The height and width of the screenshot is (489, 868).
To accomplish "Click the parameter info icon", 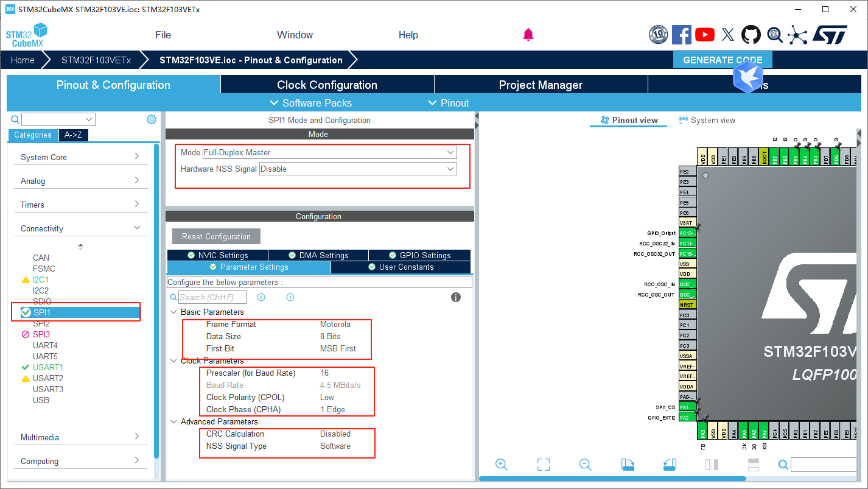I will click(455, 297).
